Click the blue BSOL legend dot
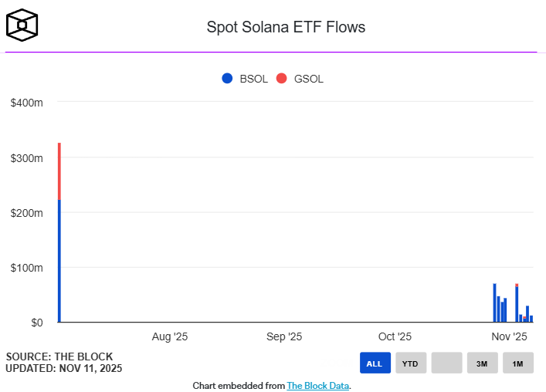 tap(227, 78)
